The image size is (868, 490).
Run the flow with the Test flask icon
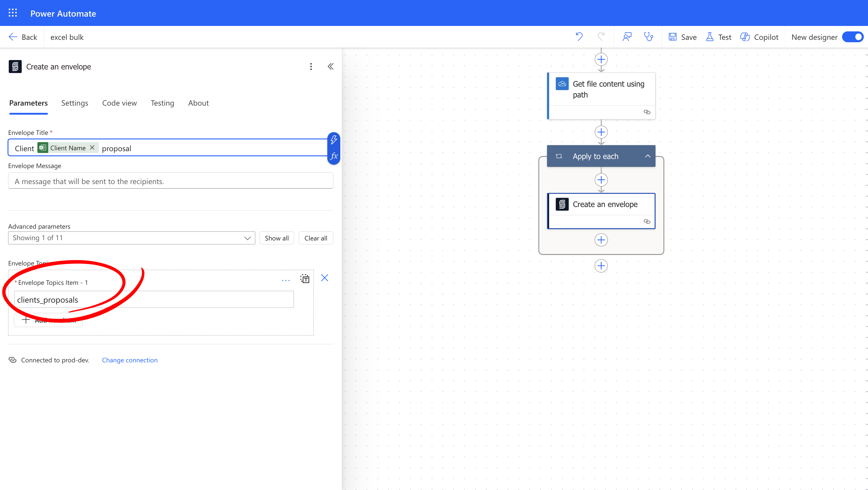pos(710,37)
